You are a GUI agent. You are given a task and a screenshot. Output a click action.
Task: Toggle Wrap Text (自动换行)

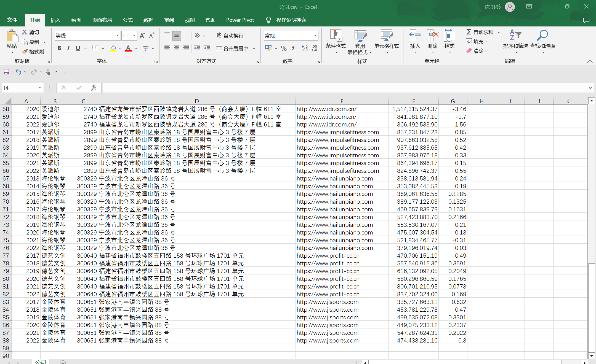(x=230, y=36)
